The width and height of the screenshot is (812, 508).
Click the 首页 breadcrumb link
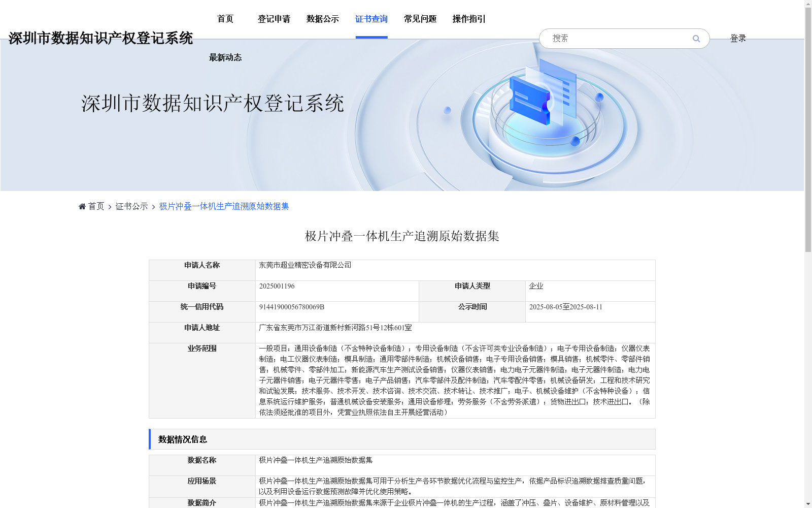96,206
